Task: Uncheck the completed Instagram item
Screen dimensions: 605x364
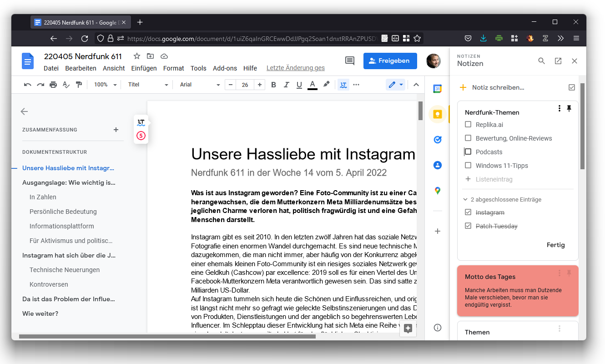Action: 468,212
